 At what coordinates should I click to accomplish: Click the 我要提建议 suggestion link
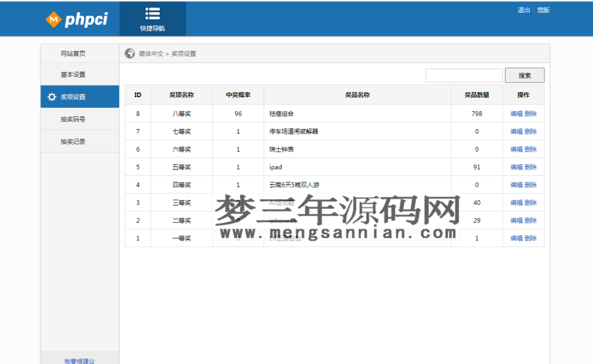pyautogui.click(x=79, y=360)
